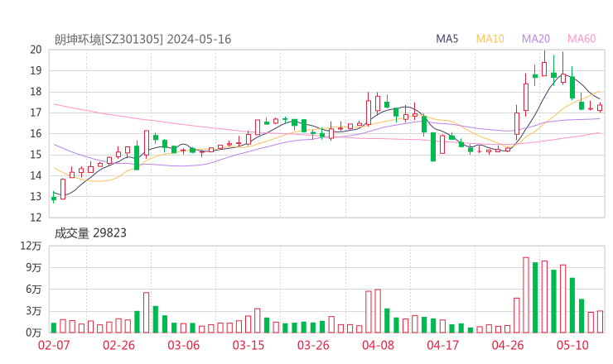Screen dimensions: 613x364
Task: Click the 03-26 date label
Action: point(313,345)
